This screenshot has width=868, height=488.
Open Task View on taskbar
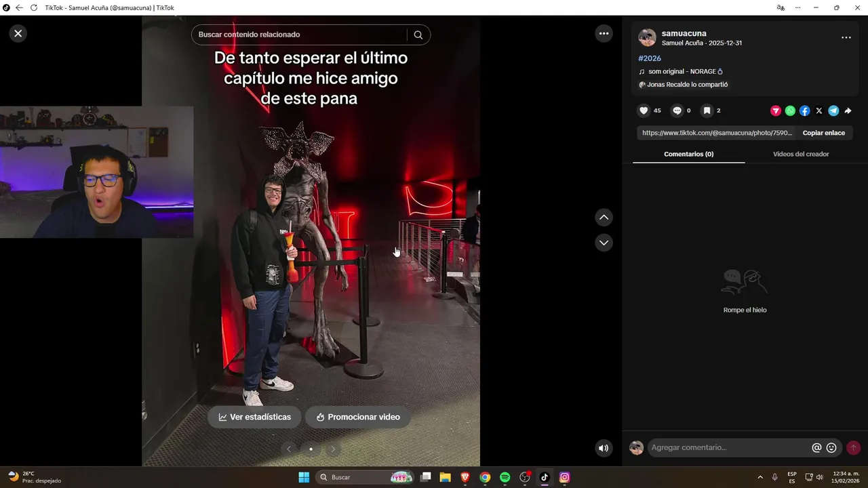click(x=426, y=477)
